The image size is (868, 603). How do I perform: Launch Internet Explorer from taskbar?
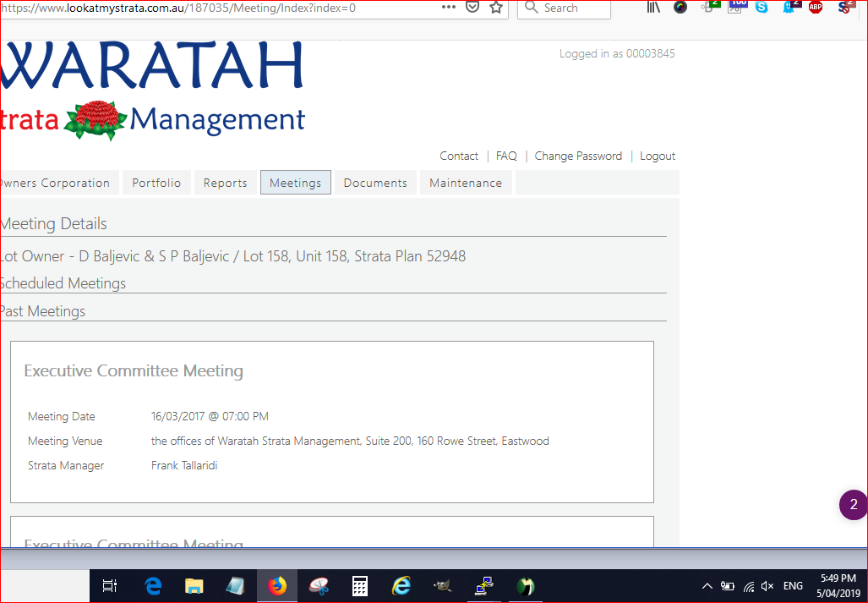click(x=401, y=586)
